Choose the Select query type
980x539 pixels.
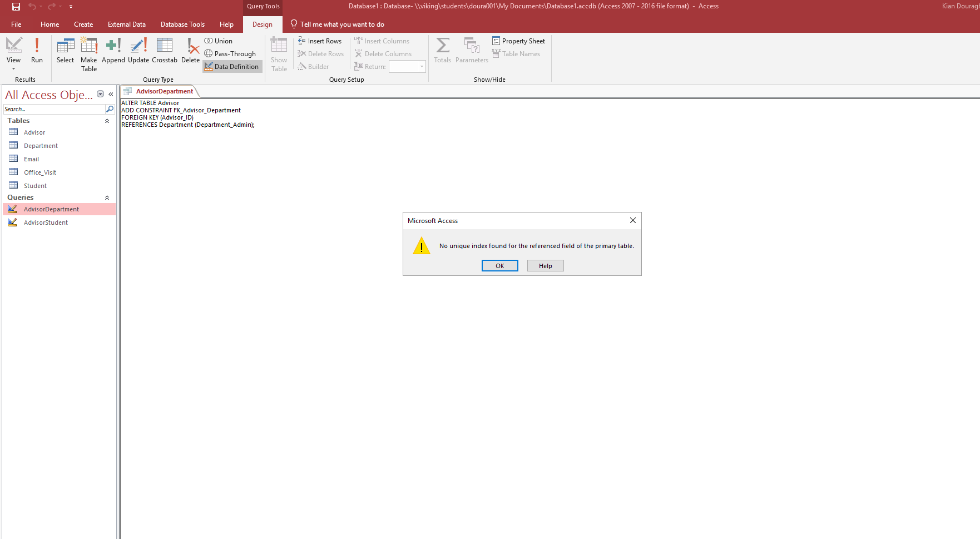(x=65, y=50)
